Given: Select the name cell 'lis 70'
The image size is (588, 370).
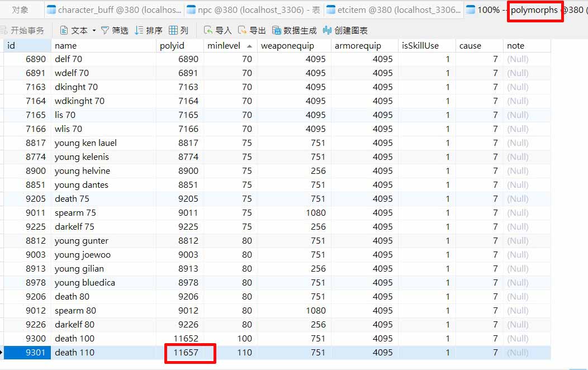Looking at the screenshot, I should [x=103, y=115].
